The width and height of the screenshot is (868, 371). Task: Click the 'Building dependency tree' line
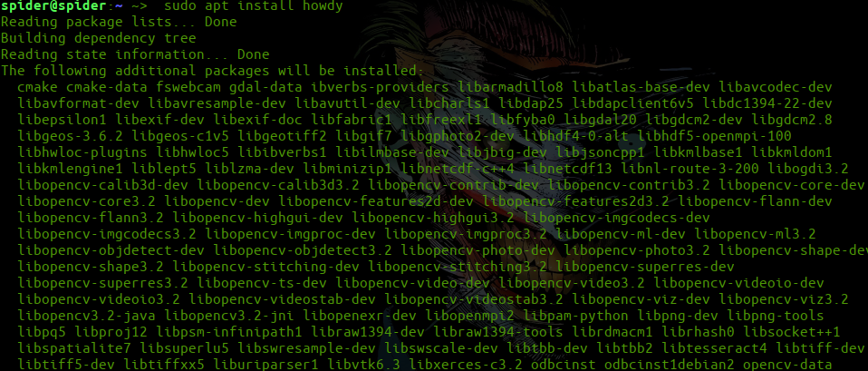(x=99, y=39)
